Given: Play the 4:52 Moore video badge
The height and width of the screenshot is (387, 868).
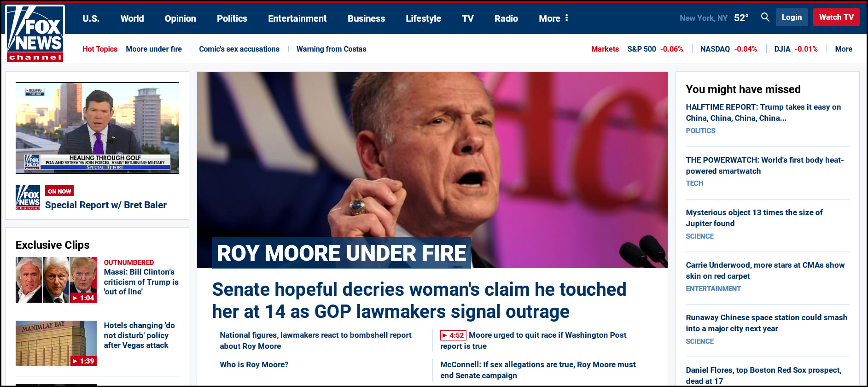Looking at the screenshot, I should click(453, 335).
